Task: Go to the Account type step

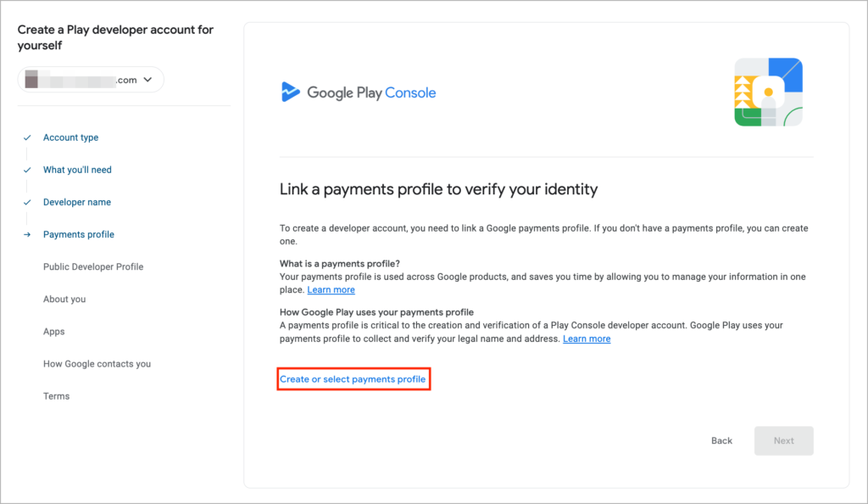Action: point(70,137)
